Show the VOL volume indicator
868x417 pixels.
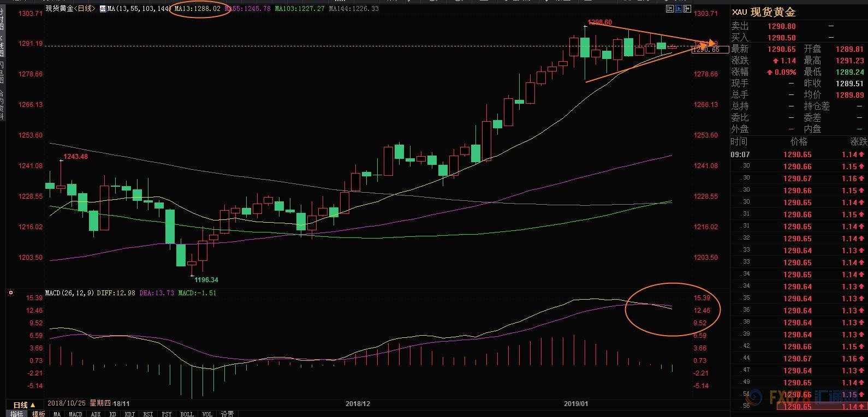[207, 414]
